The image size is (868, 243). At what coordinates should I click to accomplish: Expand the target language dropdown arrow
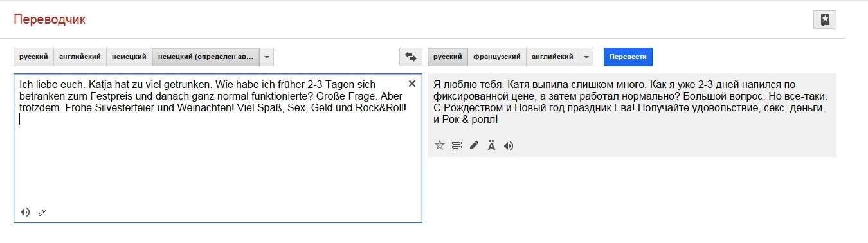tap(586, 57)
